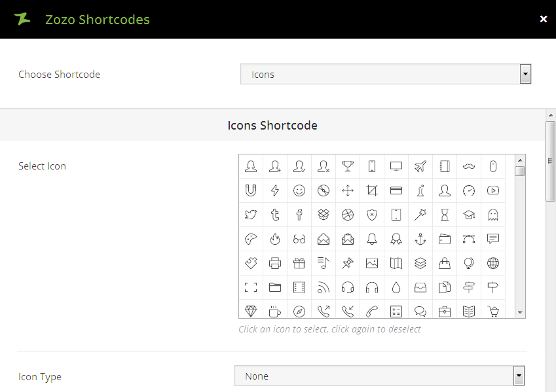Close the Zozo Shortcodes dialog
This screenshot has width=556, height=392.
coord(543,19)
